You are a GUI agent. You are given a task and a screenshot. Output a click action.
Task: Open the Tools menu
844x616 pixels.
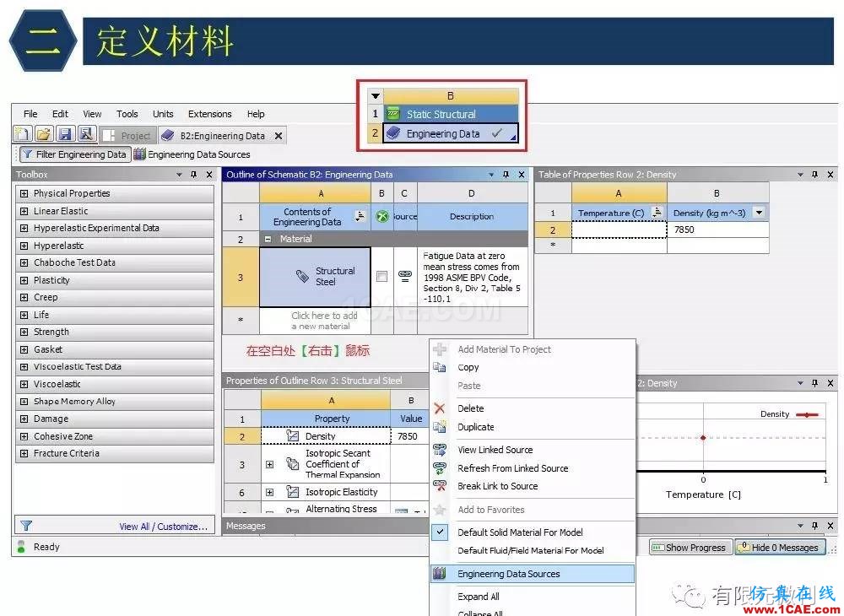pyautogui.click(x=127, y=114)
